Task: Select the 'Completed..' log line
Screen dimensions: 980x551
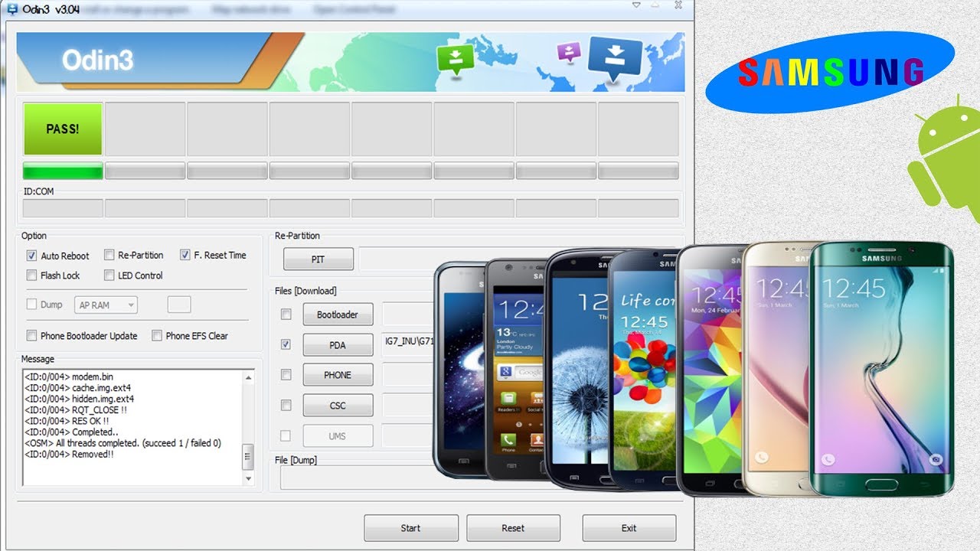Action: click(70, 432)
